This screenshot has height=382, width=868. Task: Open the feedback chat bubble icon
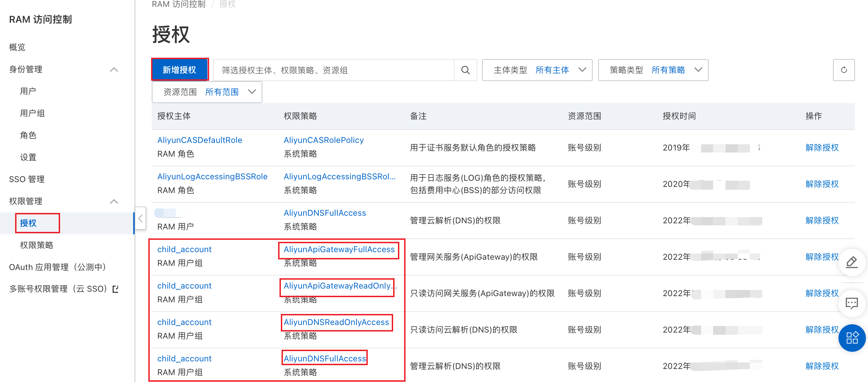852,303
